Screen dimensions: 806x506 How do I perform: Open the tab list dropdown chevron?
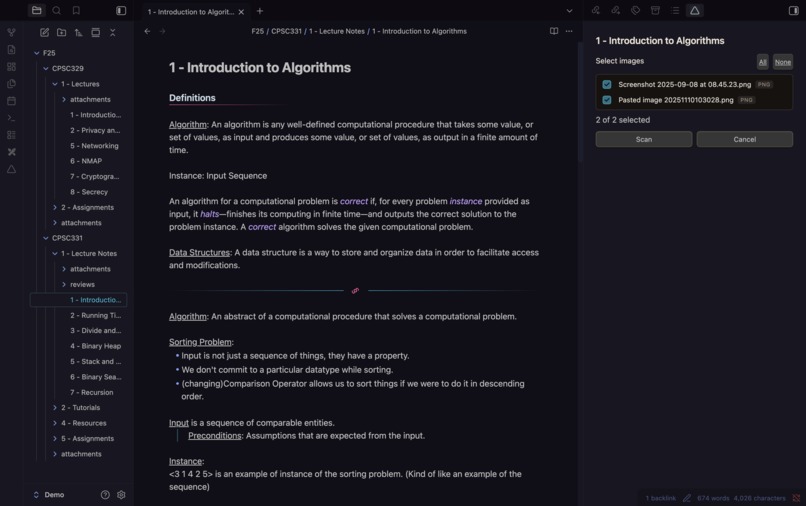pos(569,11)
